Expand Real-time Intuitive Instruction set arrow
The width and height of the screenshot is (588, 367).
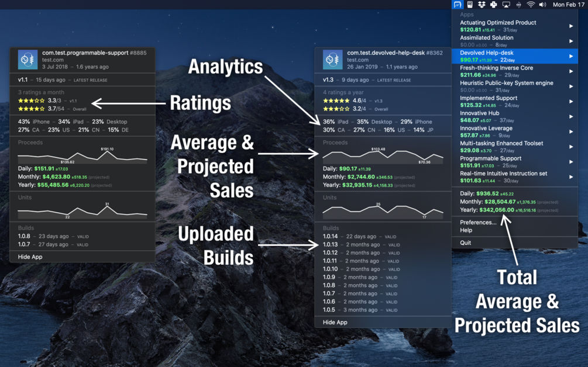(571, 176)
